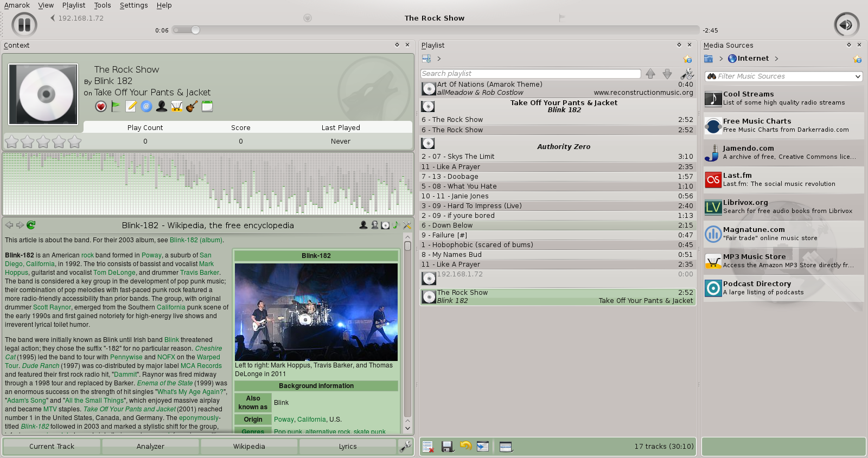Open the Playlist menu
The image size is (868, 458).
(x=74, y=5)
